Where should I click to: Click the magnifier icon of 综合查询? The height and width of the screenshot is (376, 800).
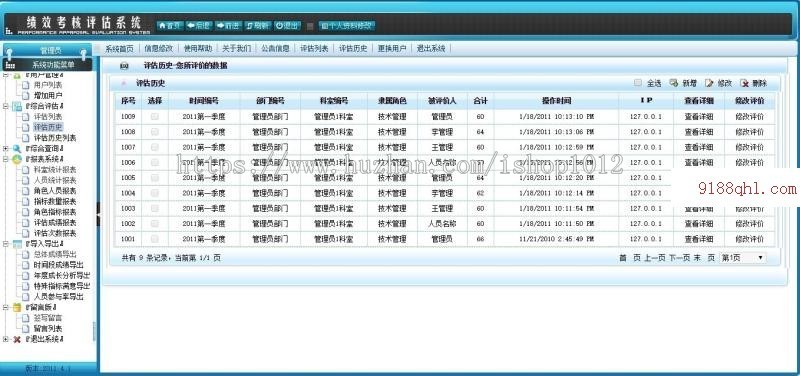point(17,148)
